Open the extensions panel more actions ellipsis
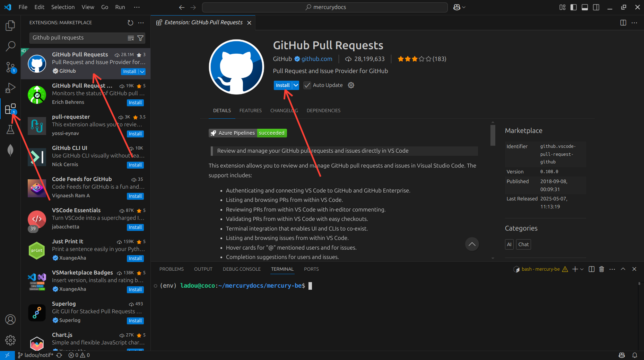644x360 pixels. pyautogui.click(x=141, y=23)
